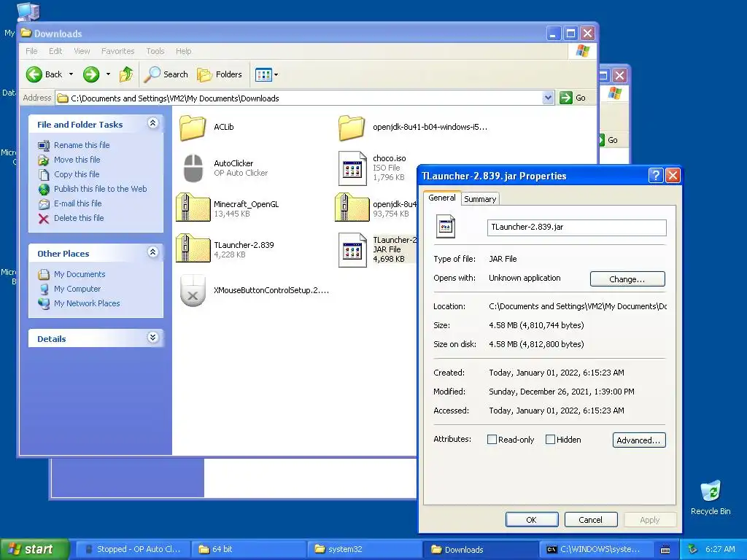Screen dimensions: 747x560
Task: Open the Help menu
Action: (183, 51)
